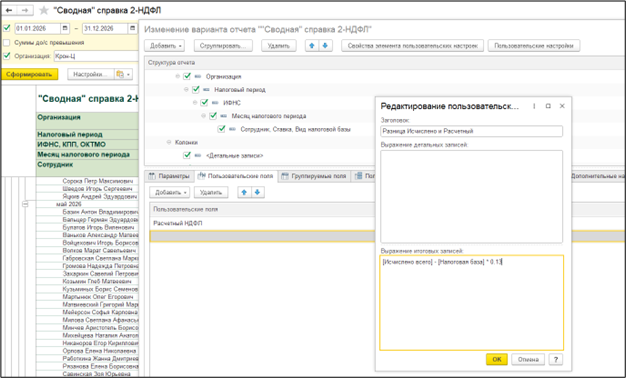
Task: Move structure element up in top toolbar
Action: coord(312,46)
